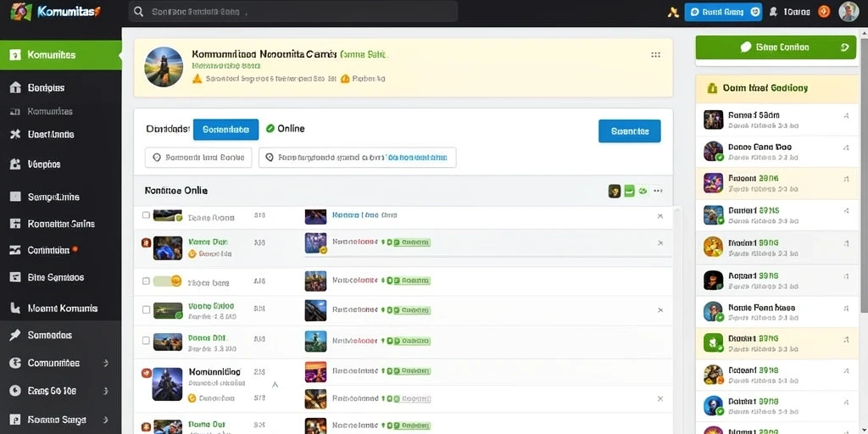868x434 pixels.
Task: Tick the checkbox on the first game row
Action: click(x=146, y=214)
